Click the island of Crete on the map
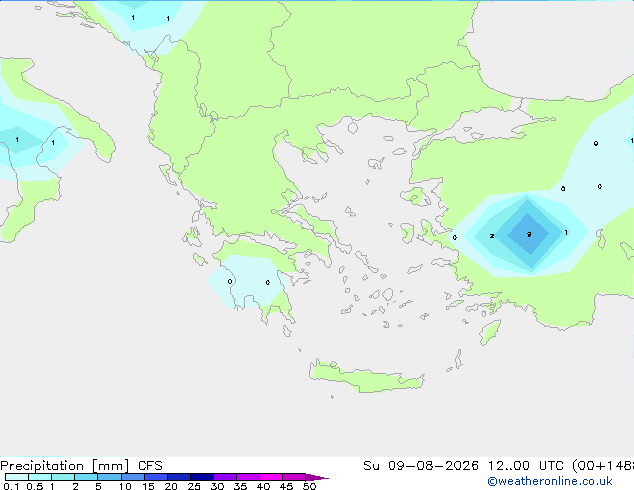This screenshot has width=634, height=490. pyautogui.click(x=366, y=377)
